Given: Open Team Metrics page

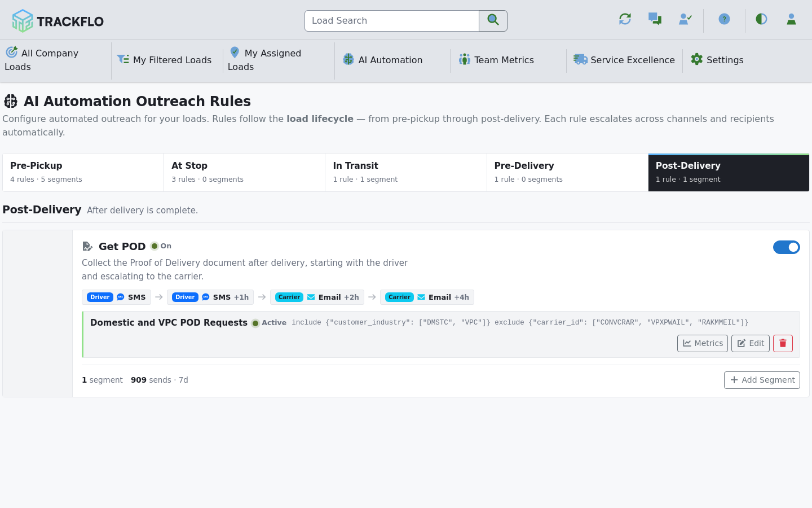Looking at the screenshot, I should tap(496, 60).
